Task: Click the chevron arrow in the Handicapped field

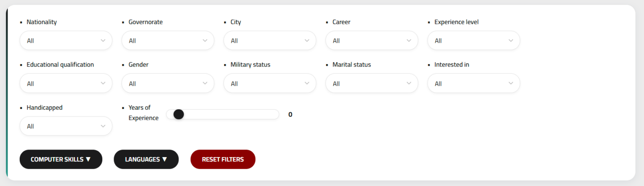Action: tap(103, 126)
